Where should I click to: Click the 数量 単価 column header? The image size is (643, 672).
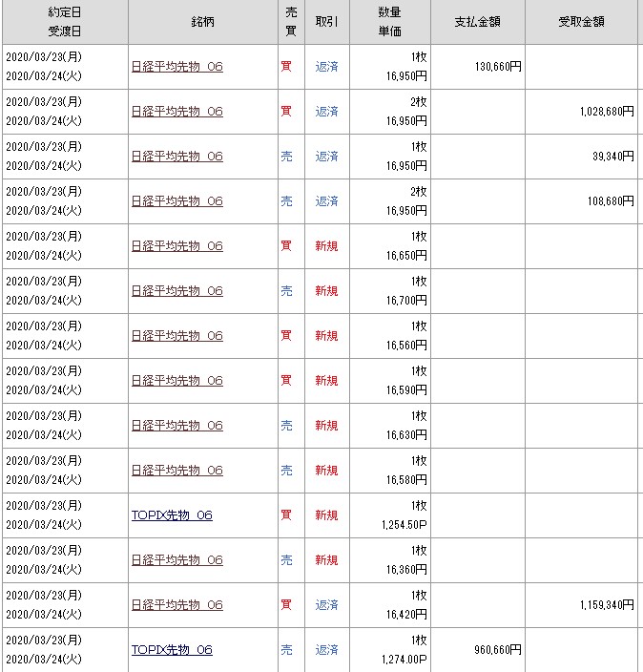coord(388,21)
